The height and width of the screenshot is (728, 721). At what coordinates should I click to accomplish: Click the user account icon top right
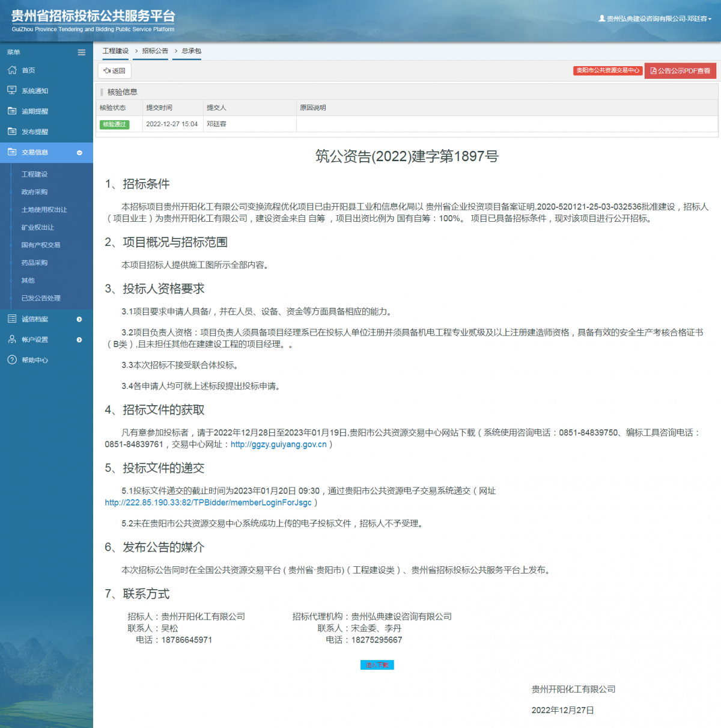coord(601,18)
